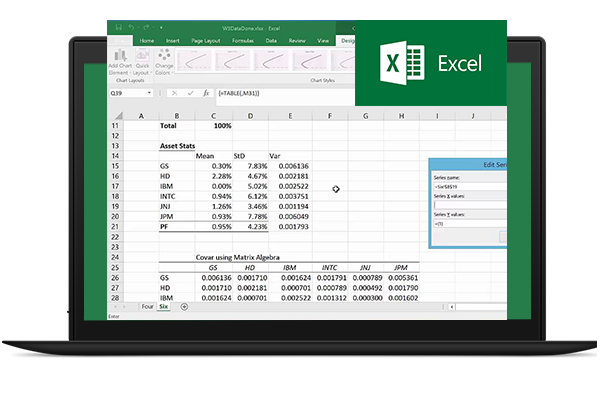Expand the Name Box dropdown arrow
The width and height of the screenshot is (600, 400).
click(149, 93)
